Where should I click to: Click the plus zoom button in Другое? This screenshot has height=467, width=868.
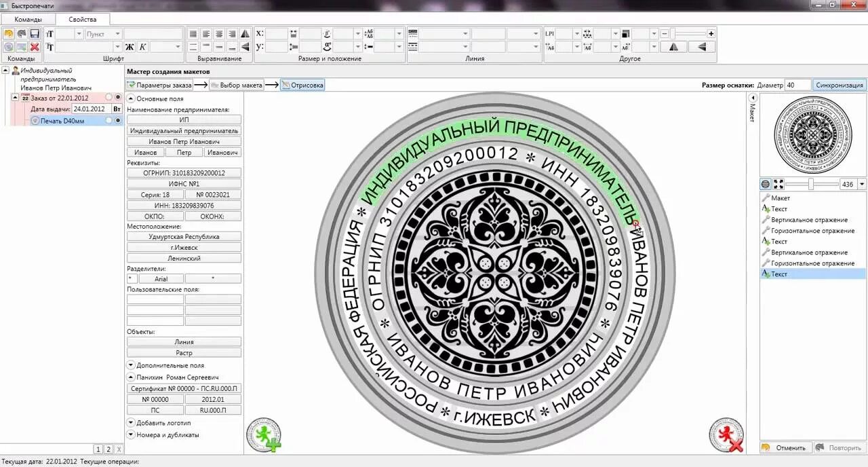[x=711, y=33]
